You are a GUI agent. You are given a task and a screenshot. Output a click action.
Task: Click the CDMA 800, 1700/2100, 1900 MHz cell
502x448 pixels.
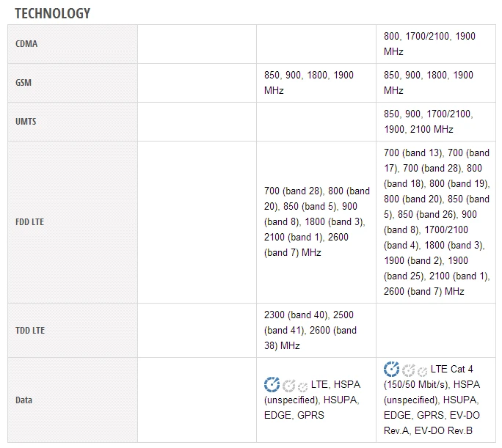(429, 44)
